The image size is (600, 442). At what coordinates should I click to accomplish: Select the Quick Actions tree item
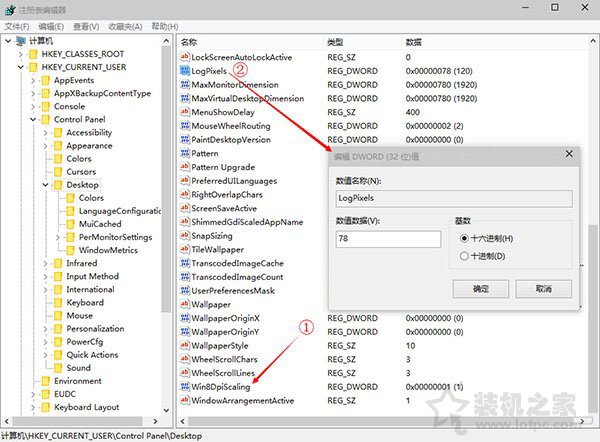[92, 355]
